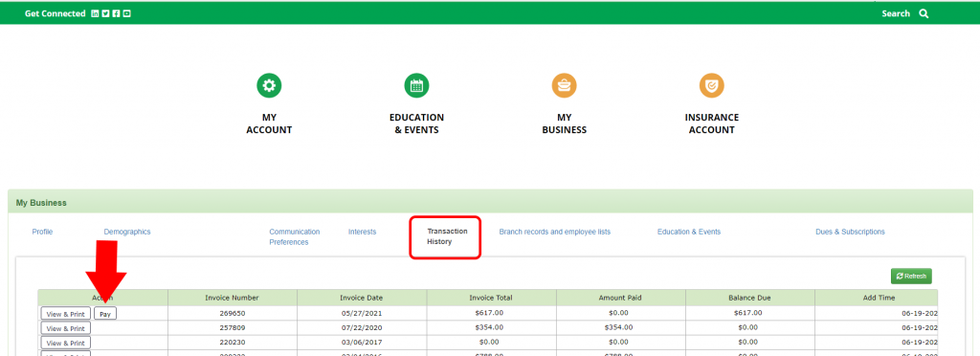This screenshot has width=980, height=356.
Task: Click the Search magnifier icon
Action: [924, 13]
